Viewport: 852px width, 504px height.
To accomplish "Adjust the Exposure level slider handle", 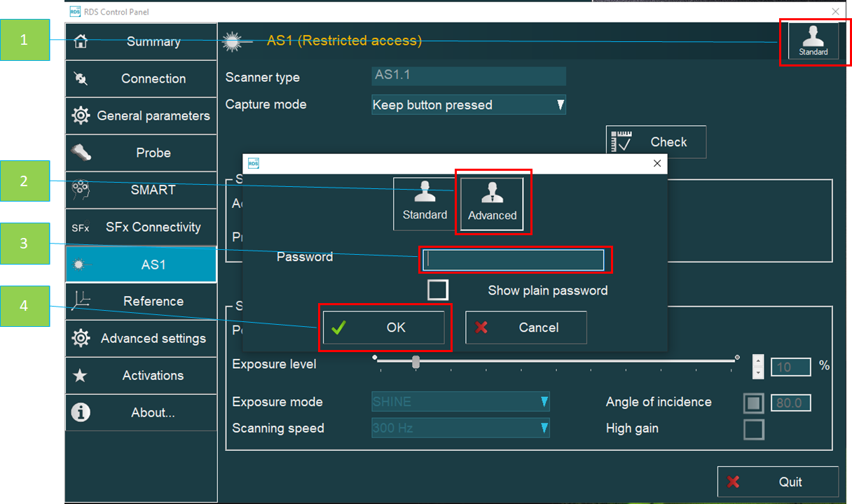I will pos(415,361).
